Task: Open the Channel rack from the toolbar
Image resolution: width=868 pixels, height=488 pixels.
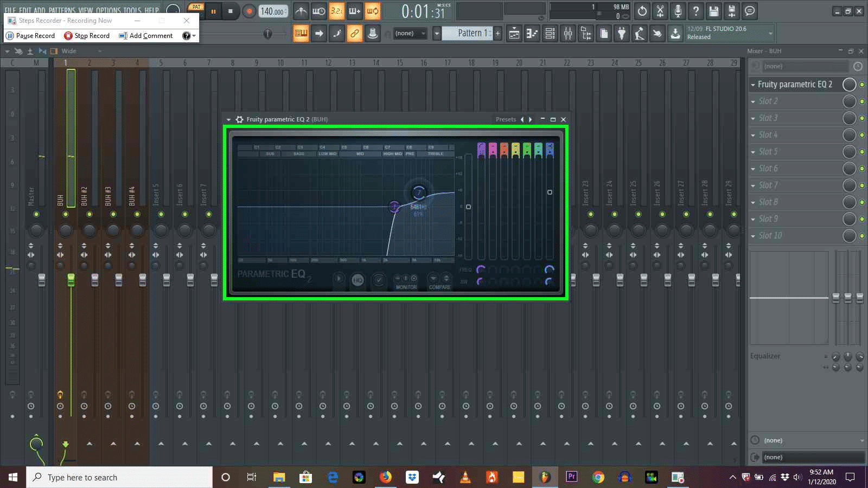Action: [550, 34]
